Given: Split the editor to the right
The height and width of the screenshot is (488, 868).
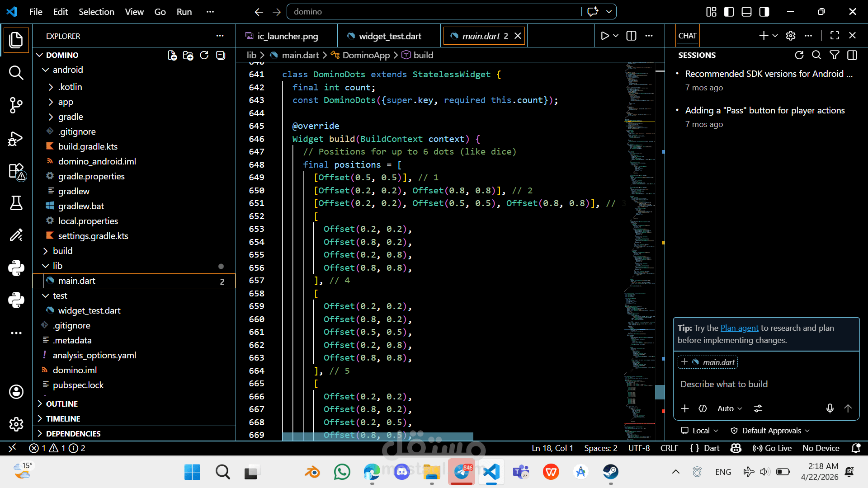Looking at the screenshot, I should point(631,36).
